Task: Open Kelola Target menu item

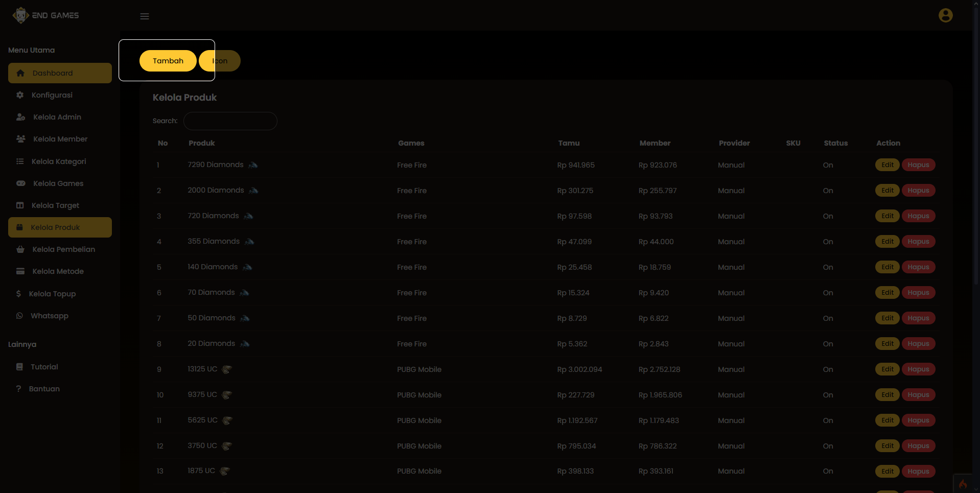Action: [60, 205]
